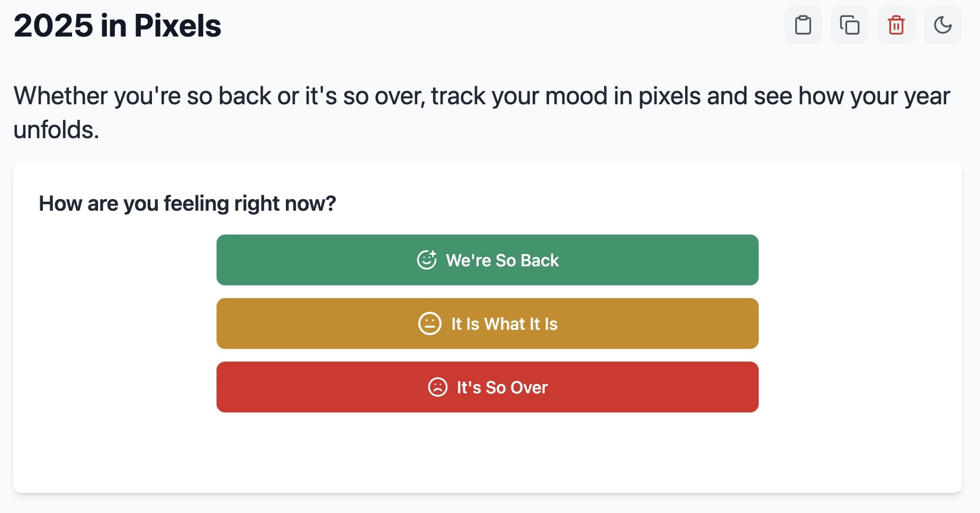Click the copy data icon
The width and height of the screenshot is (980, 513).
point(849,25)
